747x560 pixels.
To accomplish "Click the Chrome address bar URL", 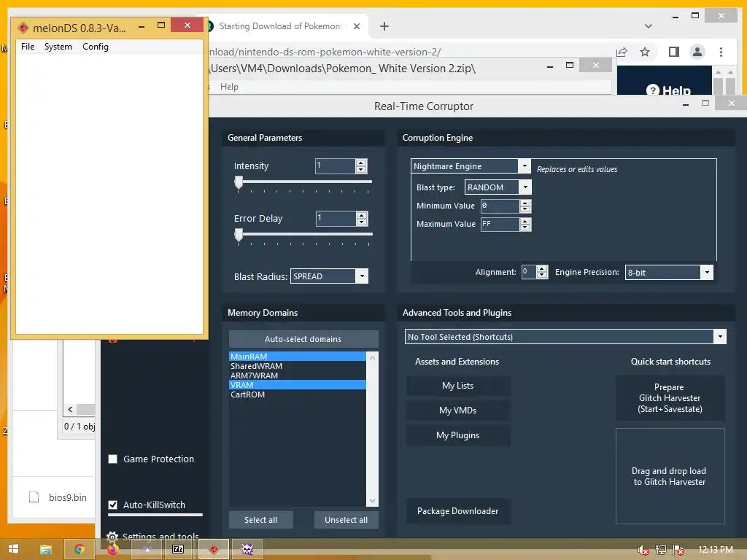I will (x=325, y=52).
